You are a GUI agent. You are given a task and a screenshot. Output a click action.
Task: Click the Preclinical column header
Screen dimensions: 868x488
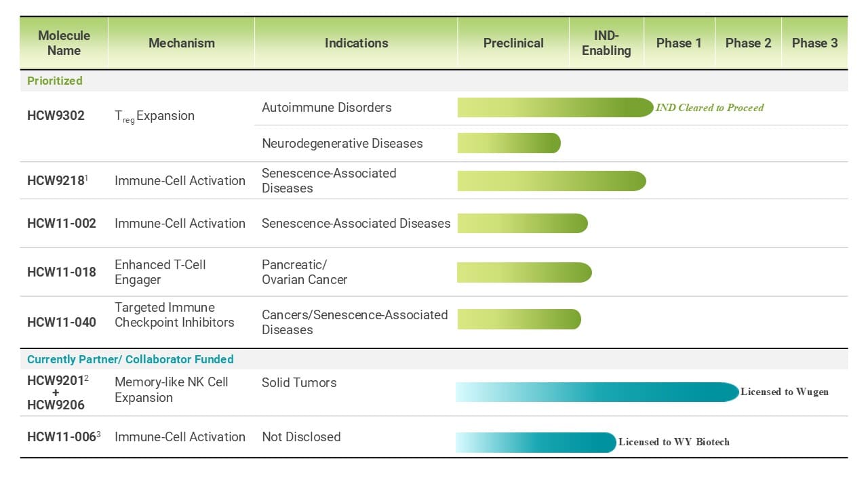click(x=513, y=43)
